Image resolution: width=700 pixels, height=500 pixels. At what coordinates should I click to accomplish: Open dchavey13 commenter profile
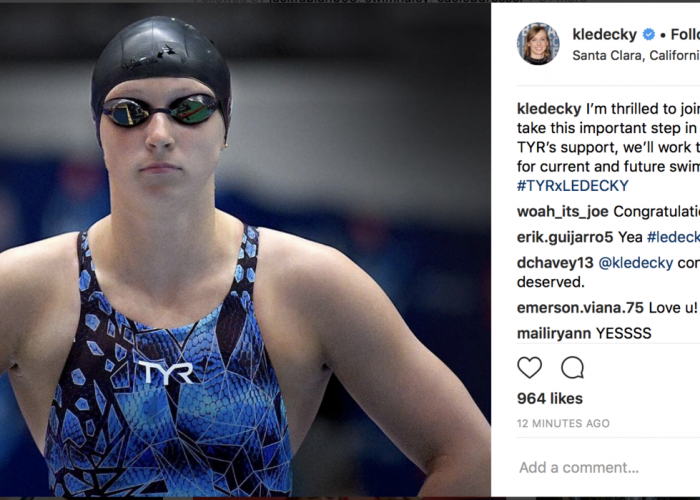555,263
